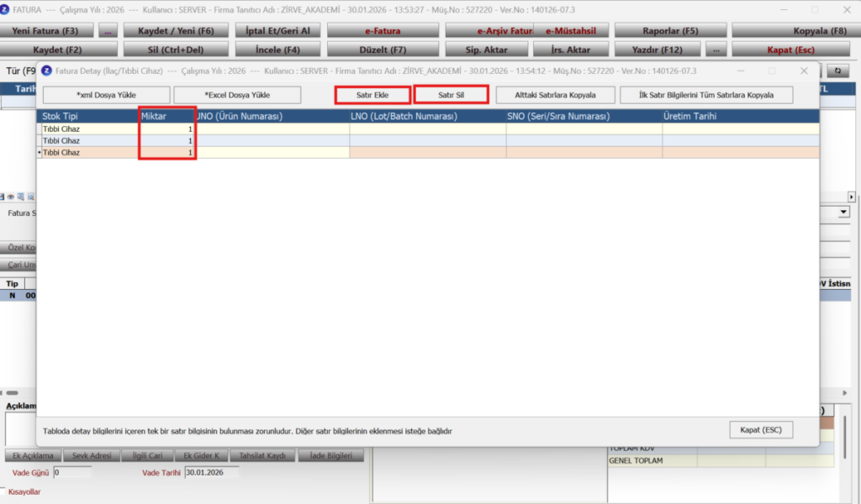Click the Üretim Tarihi column header
This screenshot has height=504, width=861.
(741, 116)
